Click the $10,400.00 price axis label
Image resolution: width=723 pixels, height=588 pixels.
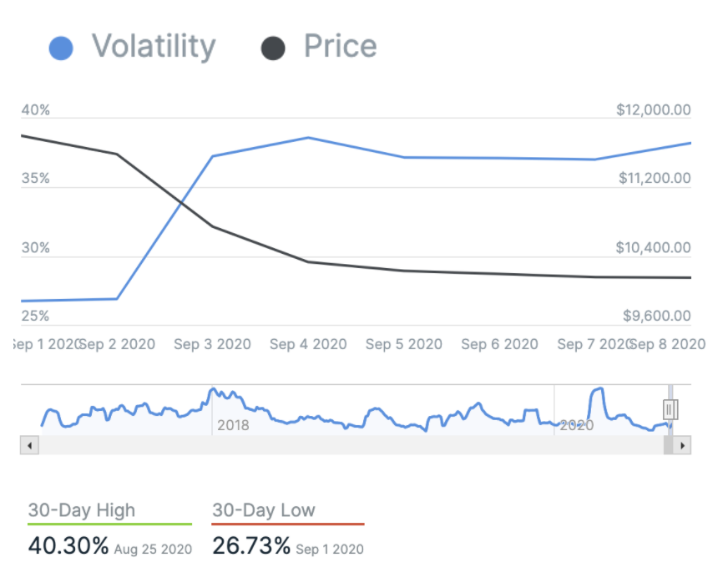coord(654,247)
